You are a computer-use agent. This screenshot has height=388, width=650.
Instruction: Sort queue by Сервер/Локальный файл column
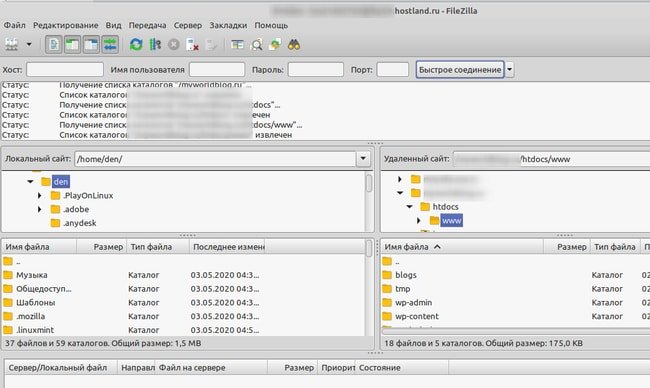pyautogui.click(x=61, y=368)
